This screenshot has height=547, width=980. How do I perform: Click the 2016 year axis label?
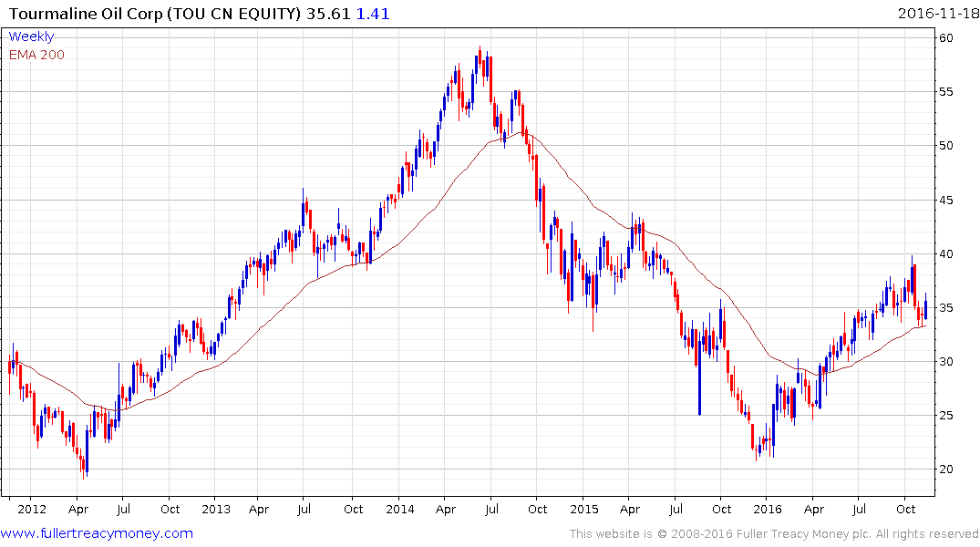coord(769,509)
